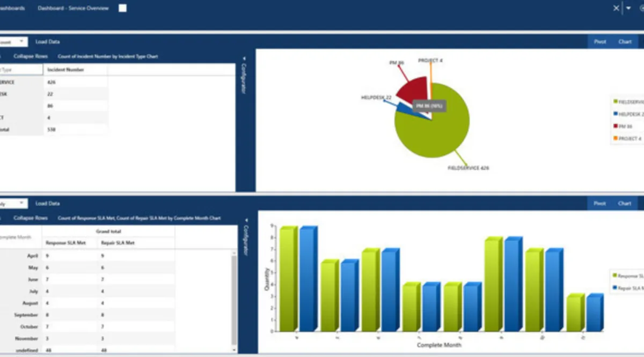Select the SLA Met by Complete Month chart title

click(139, 218)
